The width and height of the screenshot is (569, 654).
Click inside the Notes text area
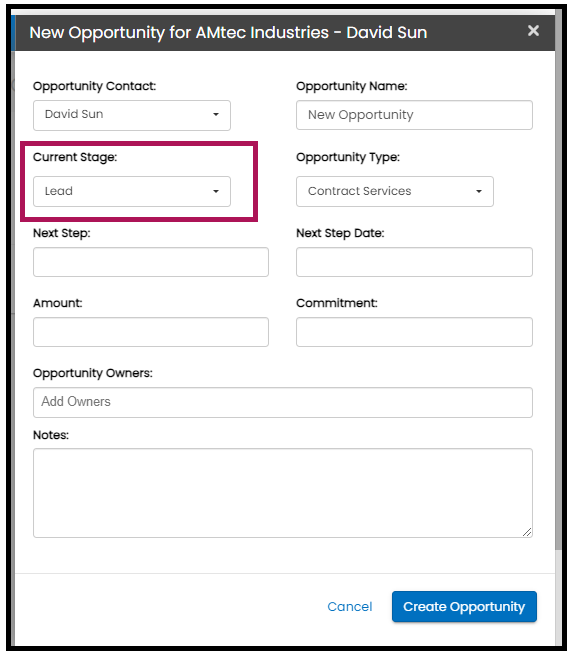pyautogui.click(x=283, y=493)
